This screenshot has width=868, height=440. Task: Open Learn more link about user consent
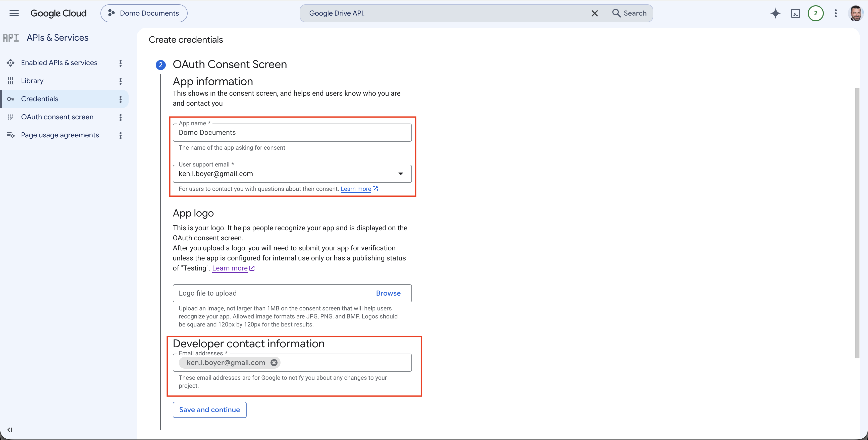tap(359, 189)
